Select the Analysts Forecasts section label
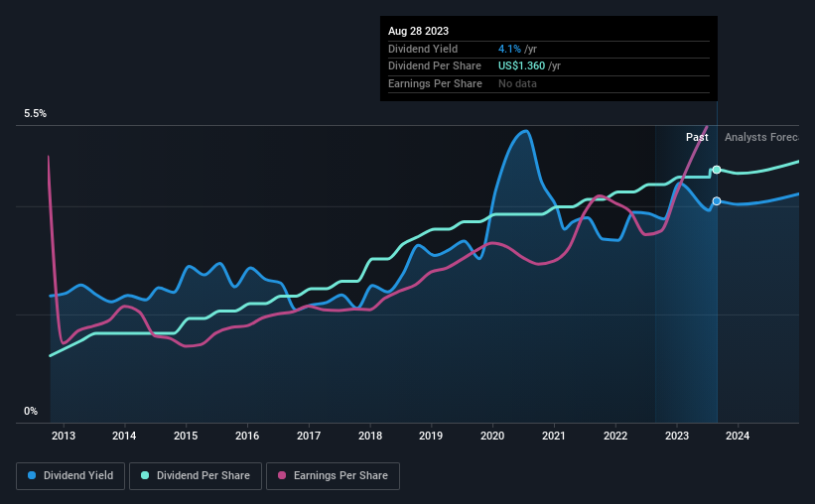815x504 pixels. pyautogui.click(x=761, y=137)
